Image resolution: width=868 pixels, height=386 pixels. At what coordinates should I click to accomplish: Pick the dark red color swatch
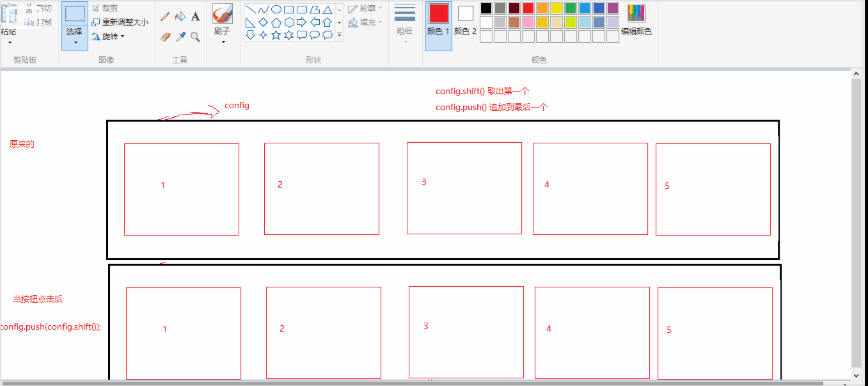coord(514,8)
